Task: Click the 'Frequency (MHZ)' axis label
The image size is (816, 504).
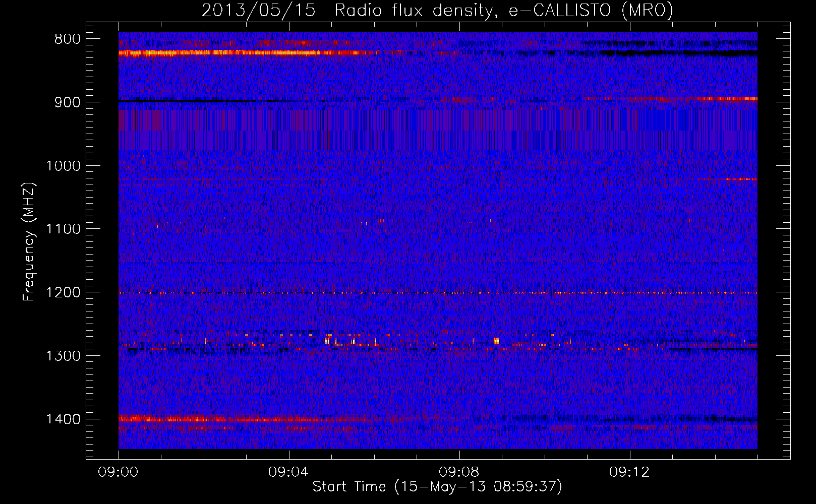Action: [29, 242]
